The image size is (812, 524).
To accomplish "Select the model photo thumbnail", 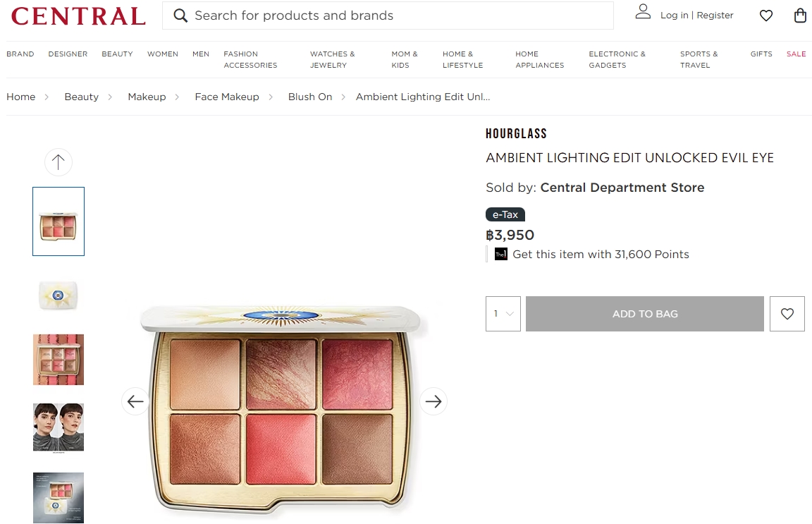I will click(x=58, y=427).
